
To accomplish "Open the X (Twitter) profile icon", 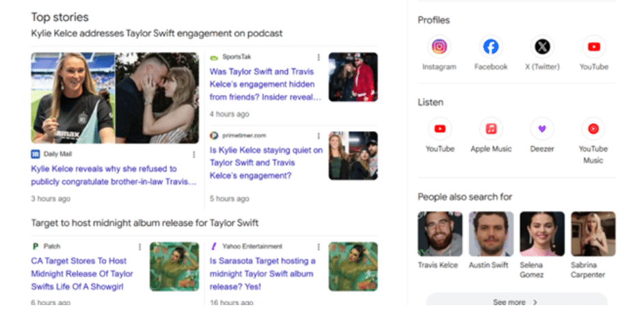I will [x=541, y=47].
